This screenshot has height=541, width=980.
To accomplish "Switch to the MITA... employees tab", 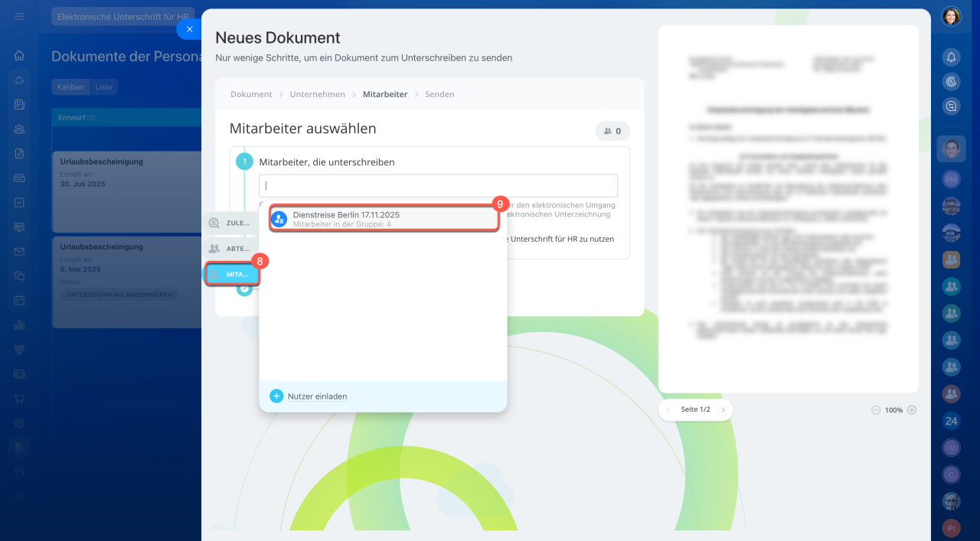I will [x=232, y=274].
